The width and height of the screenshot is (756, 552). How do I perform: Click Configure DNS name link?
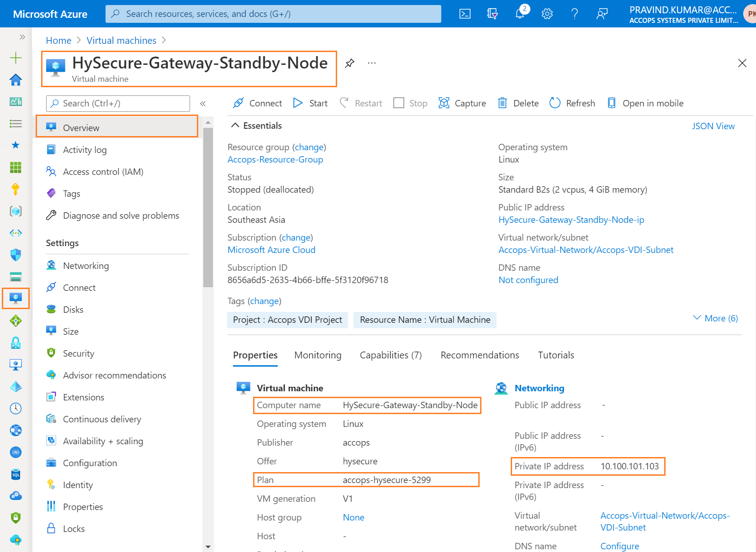click(x=620, y=546)
